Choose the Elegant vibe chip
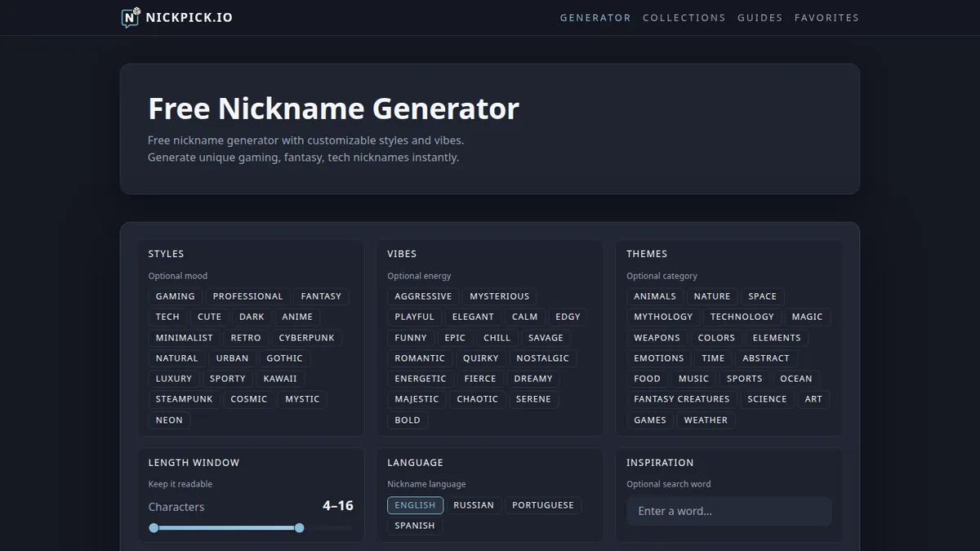The height and width of the screenshot is (551, 980). 473,317
